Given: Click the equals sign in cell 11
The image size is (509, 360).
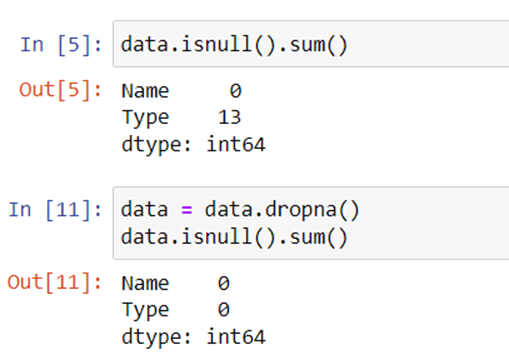Looking at the screenshot, I should coord(187,210).
